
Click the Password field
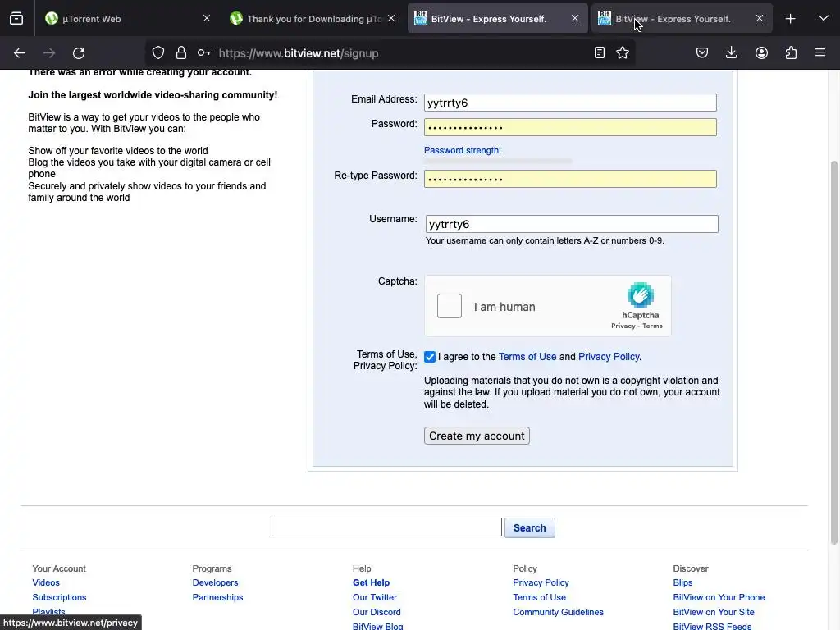(x=570, y=127)
